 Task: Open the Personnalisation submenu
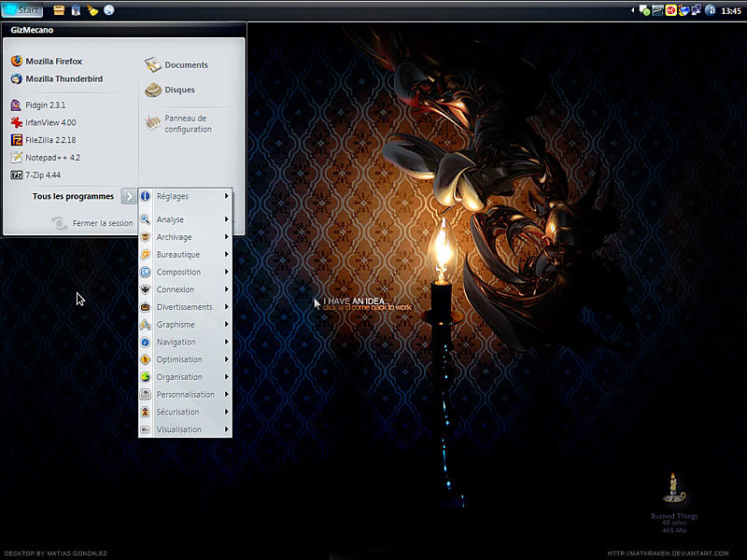[185, 394]
